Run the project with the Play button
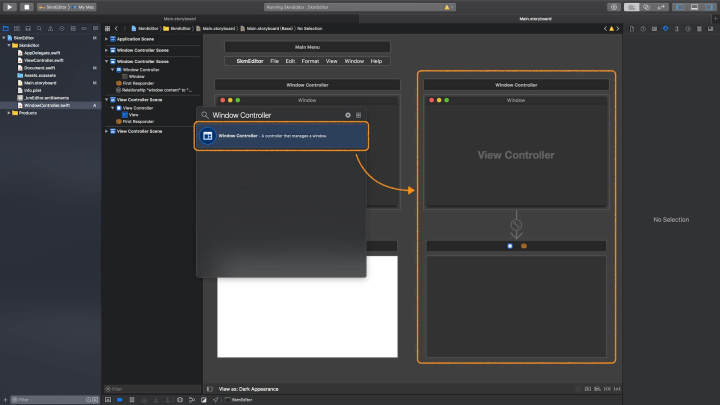720x405 pixels. 9,7
